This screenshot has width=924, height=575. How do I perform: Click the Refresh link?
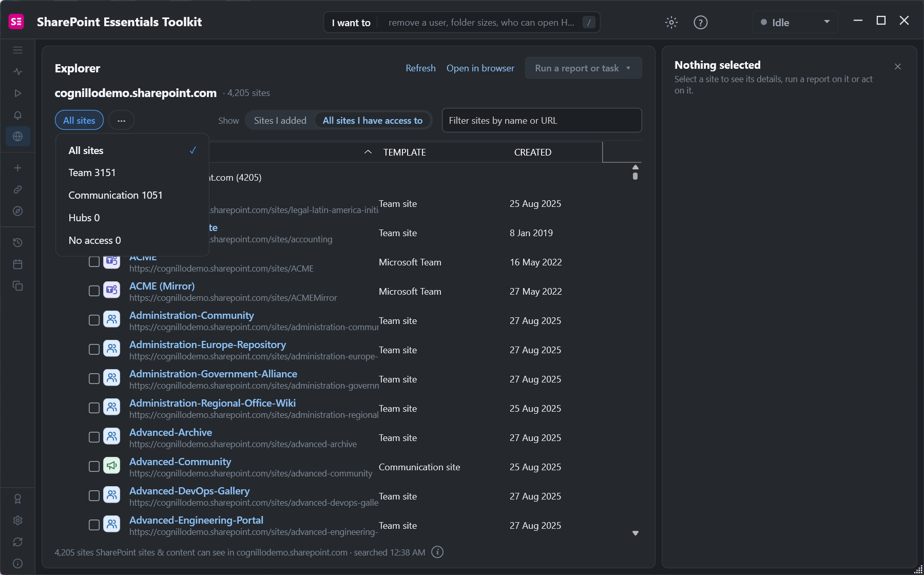420,68
